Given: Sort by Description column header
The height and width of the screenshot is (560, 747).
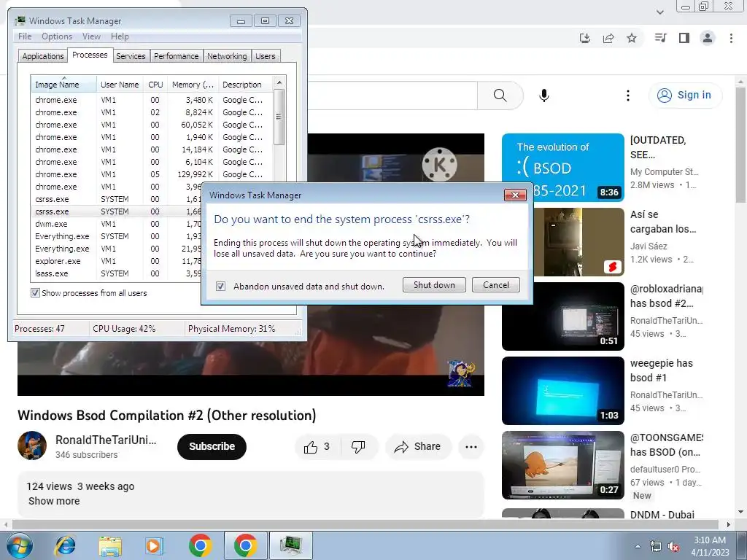Looking at the screenshot, I should [x=246, y=85].
